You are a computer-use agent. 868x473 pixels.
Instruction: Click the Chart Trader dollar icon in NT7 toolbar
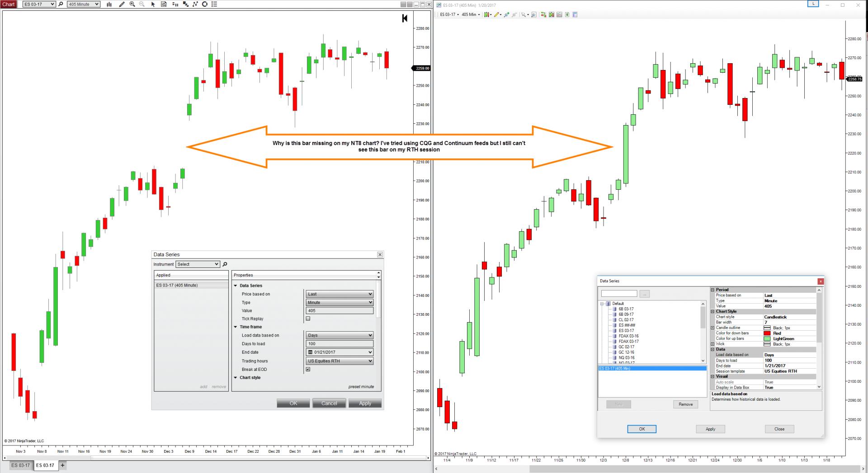tap(567, 14)
